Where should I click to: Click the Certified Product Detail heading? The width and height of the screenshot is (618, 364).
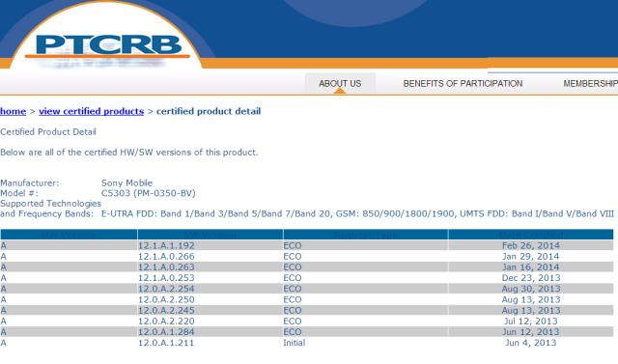[48, 132]
